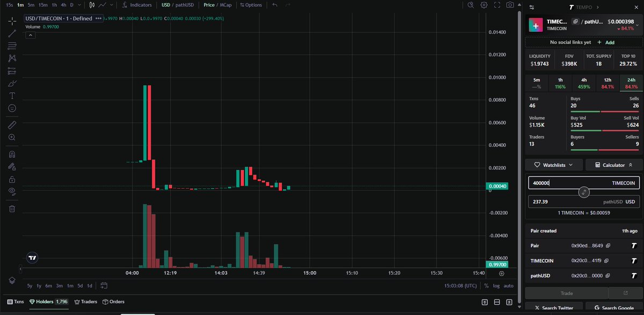Screen dimensions: 644x315
Task: Select the crosshair cursor tool
Action: click(x=12, y=21)
